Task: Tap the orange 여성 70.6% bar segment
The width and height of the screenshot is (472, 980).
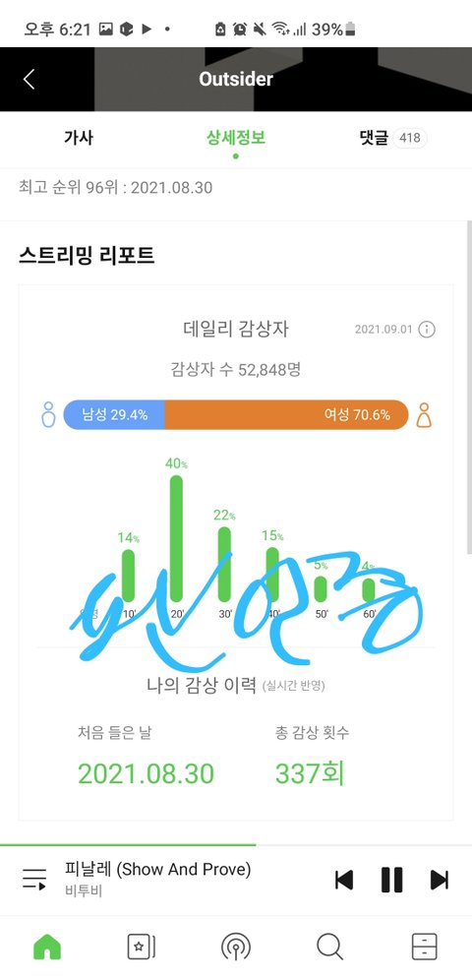Action: tap(286, 414)
